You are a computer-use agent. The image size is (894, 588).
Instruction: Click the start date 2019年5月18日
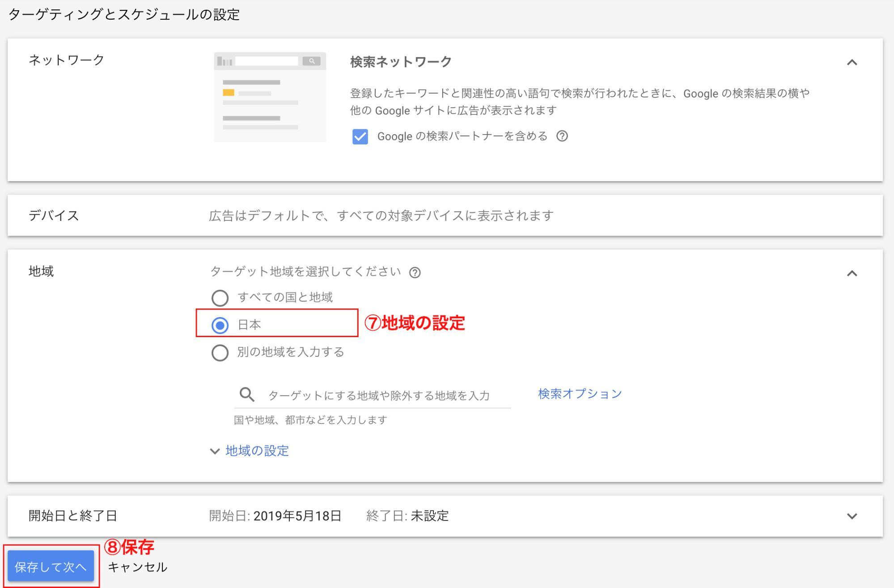tap(297, 516)
